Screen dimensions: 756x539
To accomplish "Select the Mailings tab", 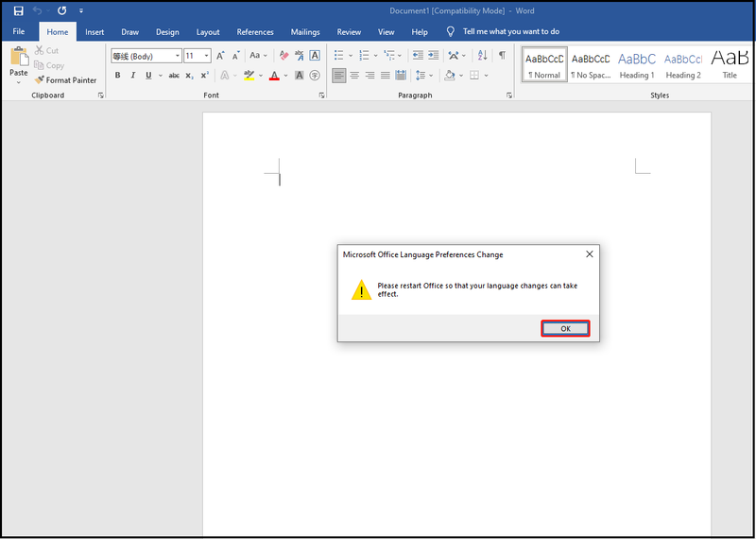I will pyautogui.click(x=305, y=32).
